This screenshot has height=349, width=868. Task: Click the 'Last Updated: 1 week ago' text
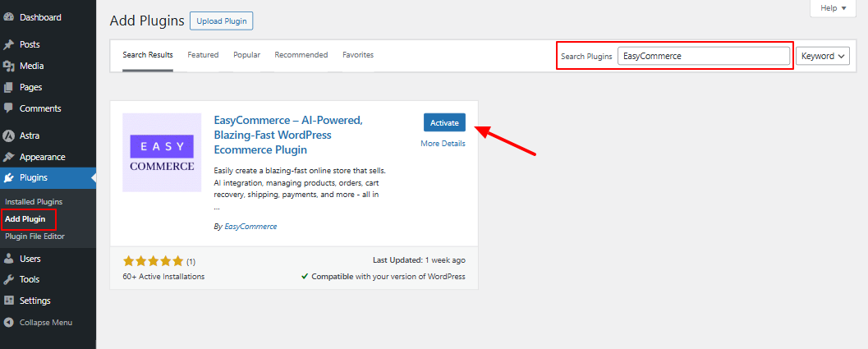pyautogui.click(x=419, y=259)
